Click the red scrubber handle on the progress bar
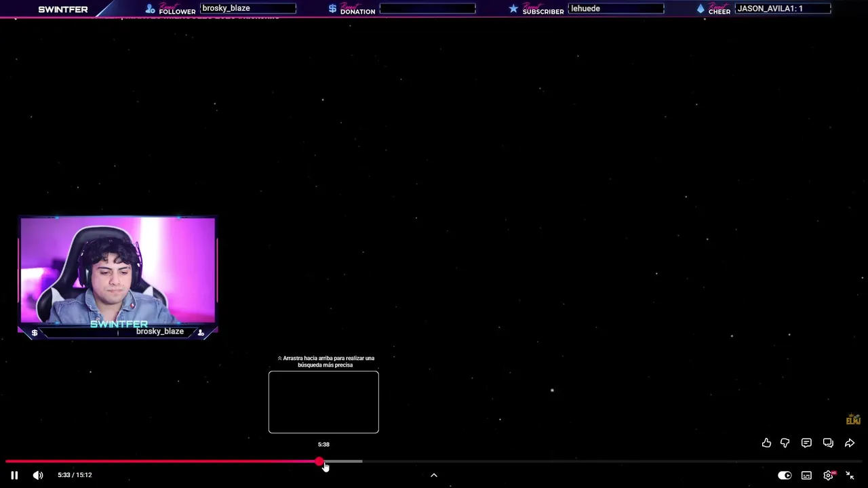868x488 pixels. pos(319,462)
